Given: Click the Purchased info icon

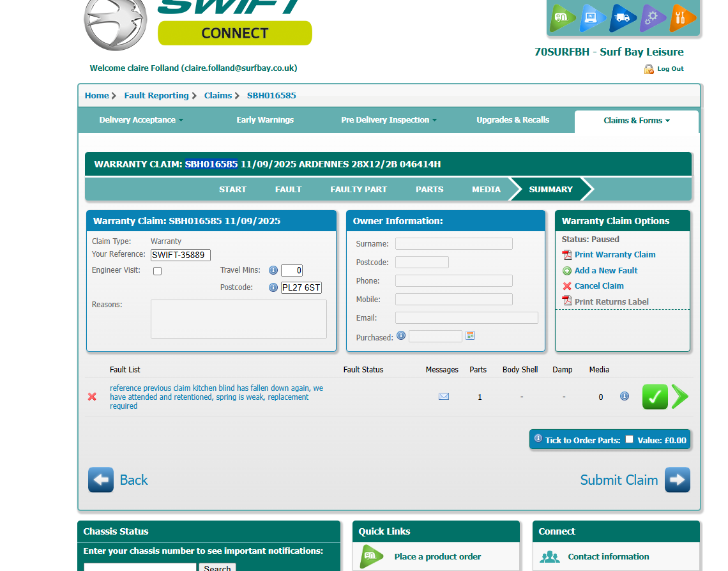Looking at the screenshot, I should (401, 335).
